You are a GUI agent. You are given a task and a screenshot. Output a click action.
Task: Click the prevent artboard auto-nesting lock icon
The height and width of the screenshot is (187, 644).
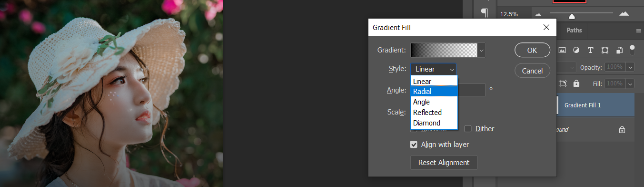563,83
